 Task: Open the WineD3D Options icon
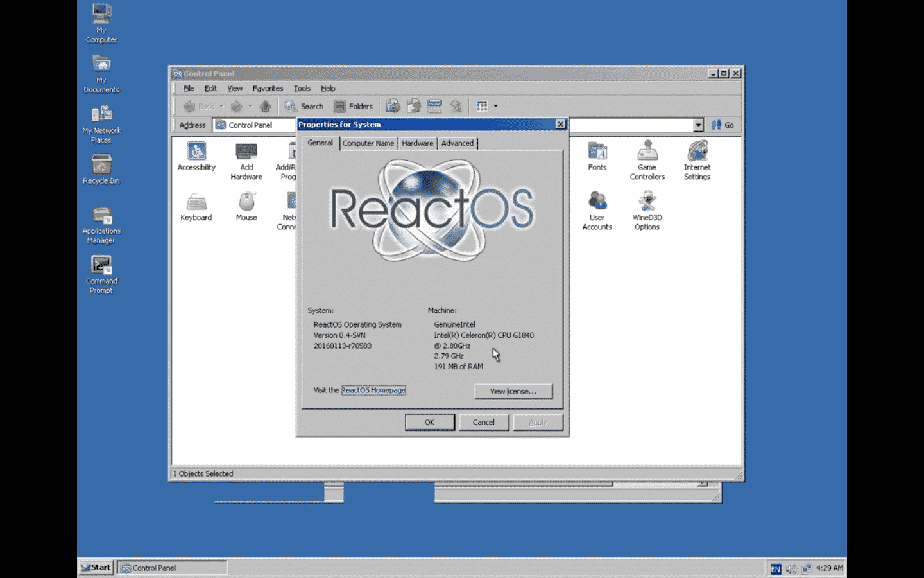click(647, 211)
